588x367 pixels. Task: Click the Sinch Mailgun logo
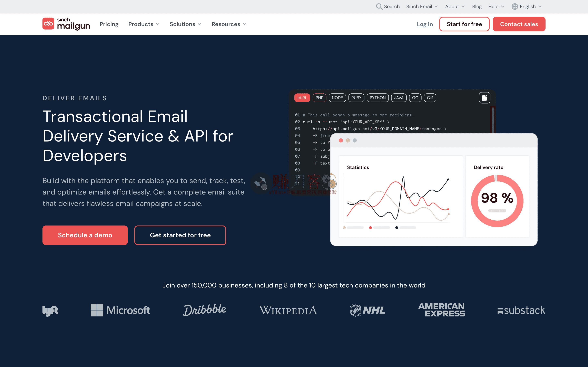coord(66,24)
